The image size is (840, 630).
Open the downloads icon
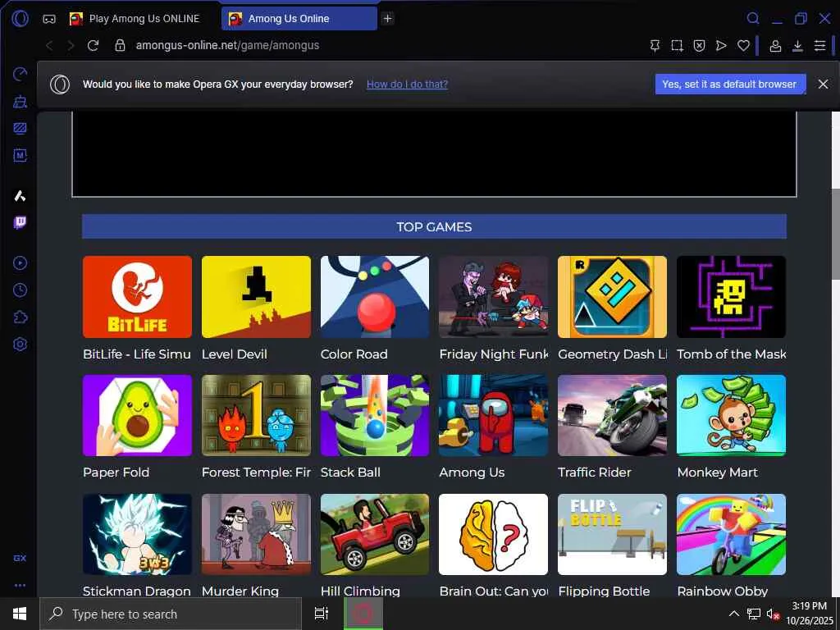point(797,46)
